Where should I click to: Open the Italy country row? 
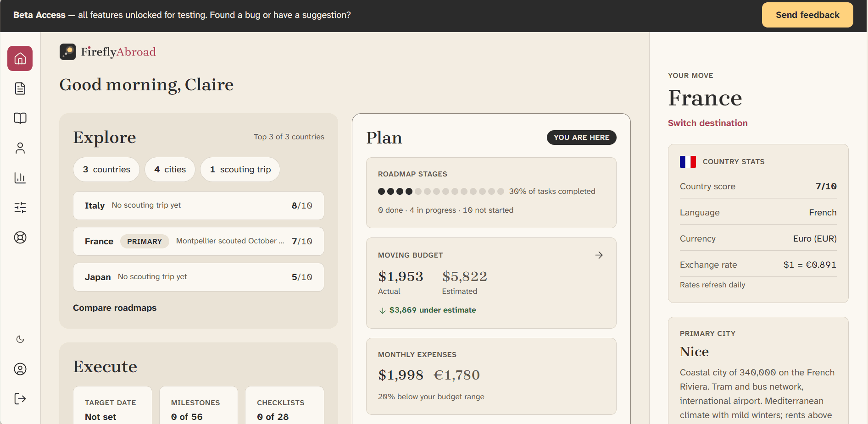tap(199, 205)
